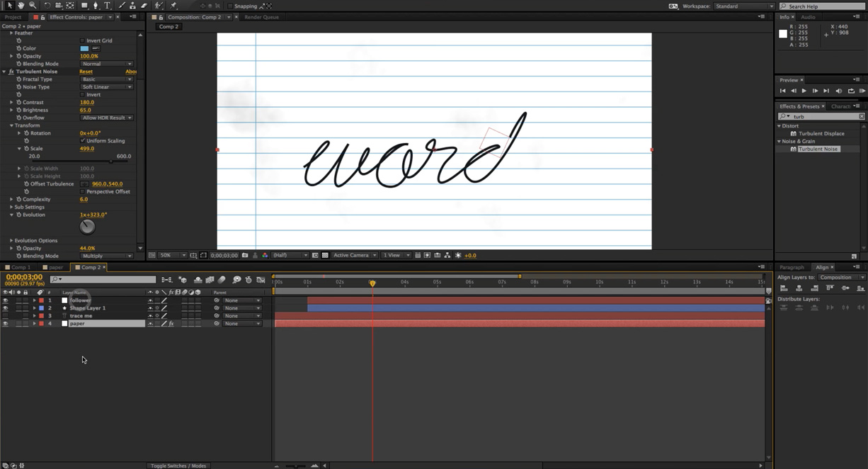This screenshot has height=469, width=868.
Task: Select the Zoom magnifier tool
Action: point(33,6)
